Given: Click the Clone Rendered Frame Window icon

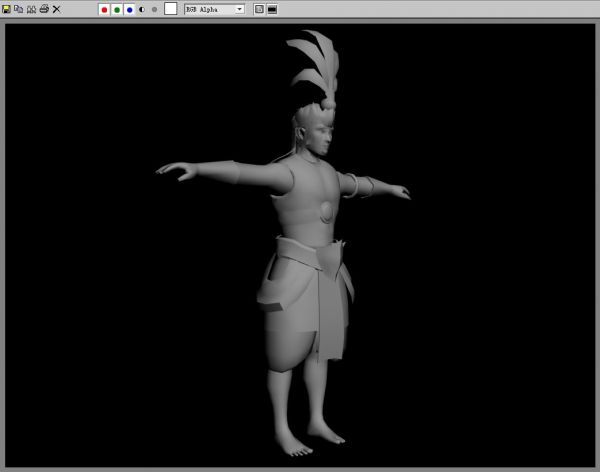Looking at the screenshot, I should coord(31,8).
